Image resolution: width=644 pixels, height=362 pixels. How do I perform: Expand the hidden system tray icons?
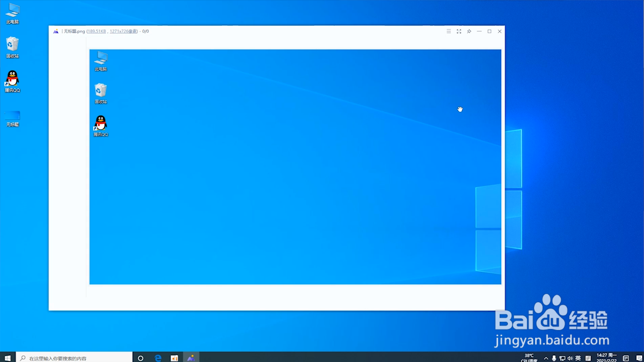pos(546,358)
